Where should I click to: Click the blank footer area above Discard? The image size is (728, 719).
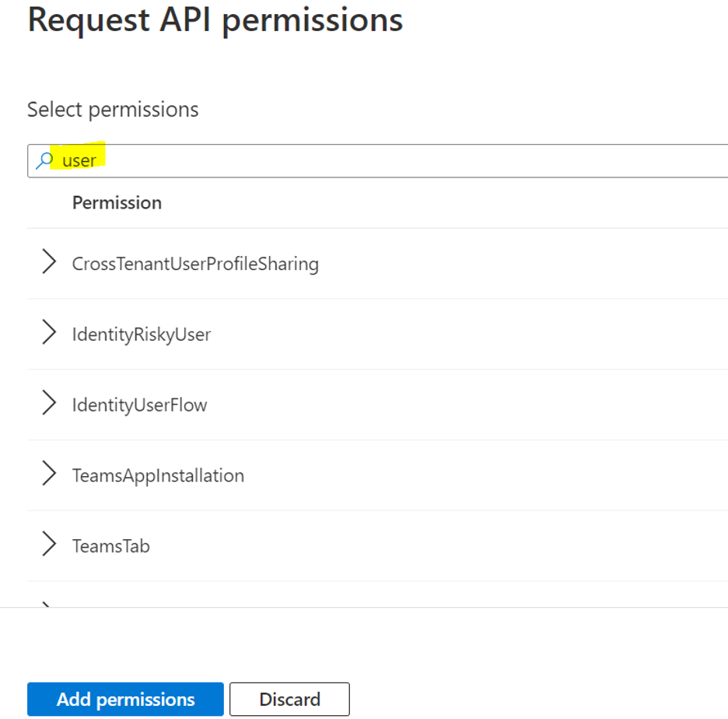pos(289,646)
